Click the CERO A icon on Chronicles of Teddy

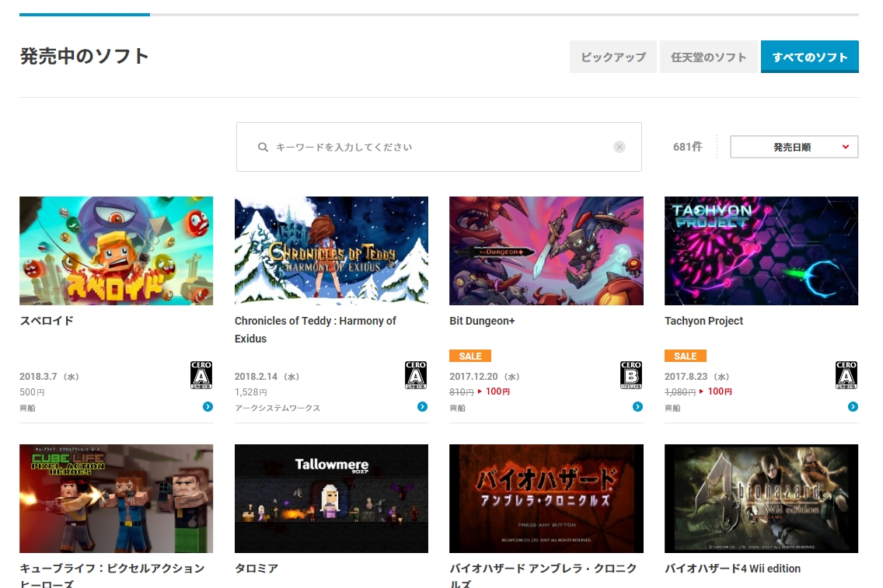[x=415, y=375]
